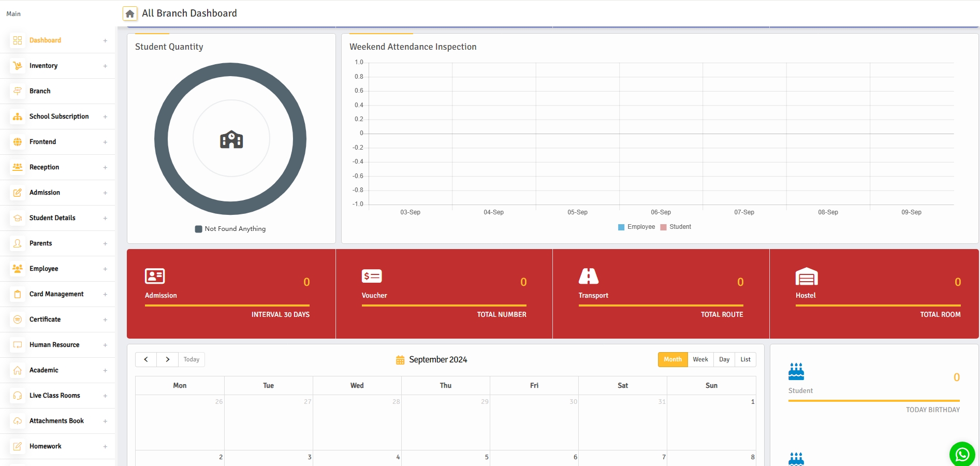980x466 pixels.
Task: Expand the Human Resource menu
Action: point(54,345)
